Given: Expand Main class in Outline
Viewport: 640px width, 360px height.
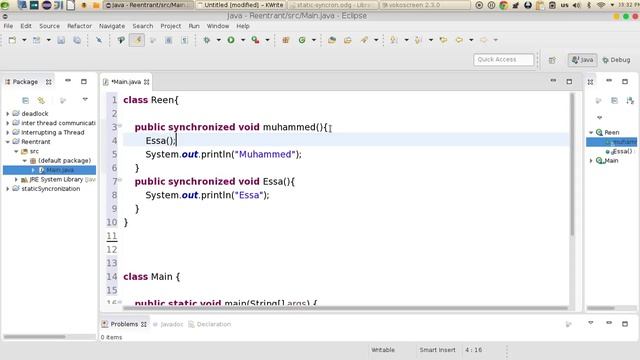Looking at the screenshot, I should [x=591, y=160].
